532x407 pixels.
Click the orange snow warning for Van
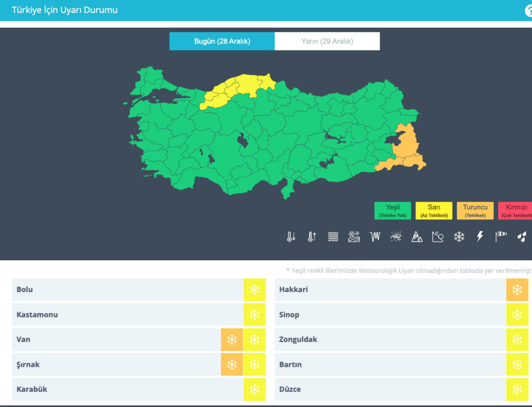[232, 340]
